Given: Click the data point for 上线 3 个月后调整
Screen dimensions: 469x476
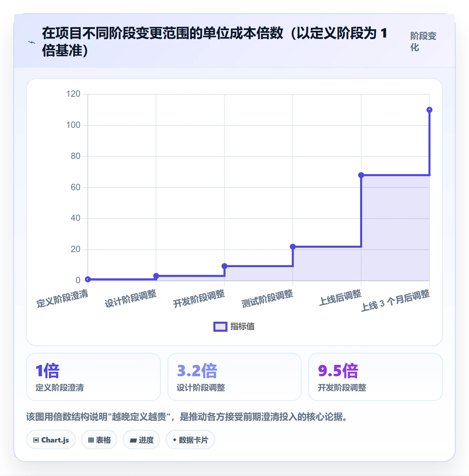Looking at the screenshot, I should pos(429,110).
